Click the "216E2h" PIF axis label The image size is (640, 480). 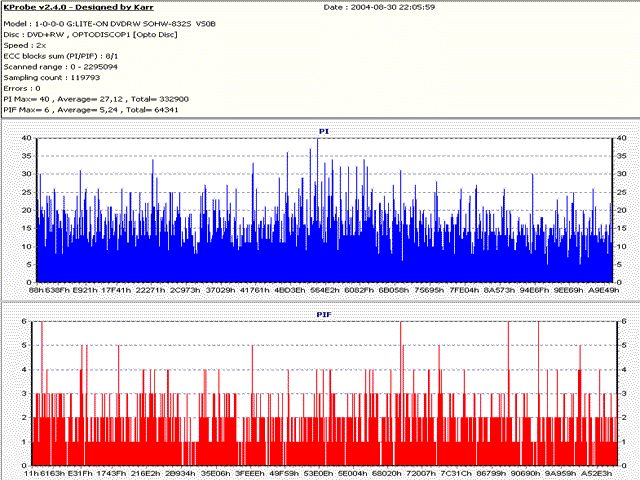point(145,473)
